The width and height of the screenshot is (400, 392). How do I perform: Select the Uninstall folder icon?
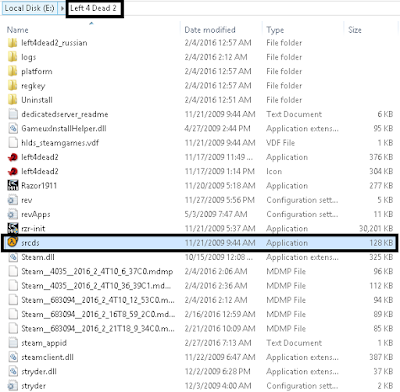tap(13, 100)
